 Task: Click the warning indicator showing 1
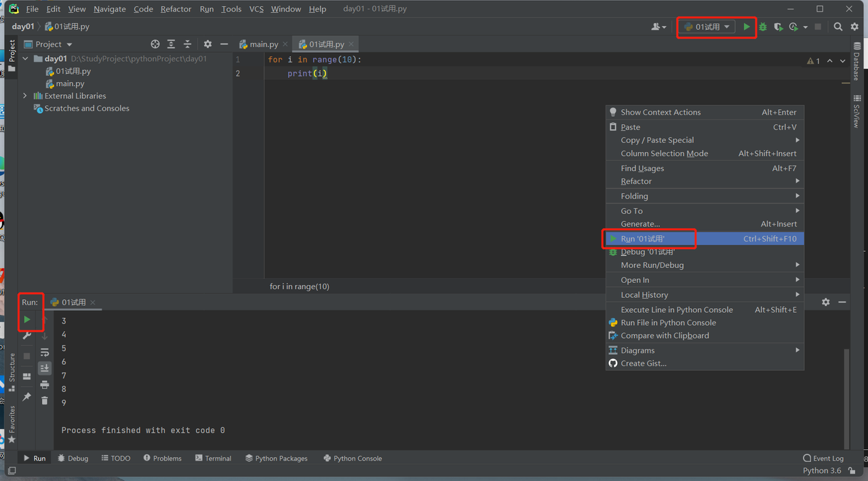point(814,61)
